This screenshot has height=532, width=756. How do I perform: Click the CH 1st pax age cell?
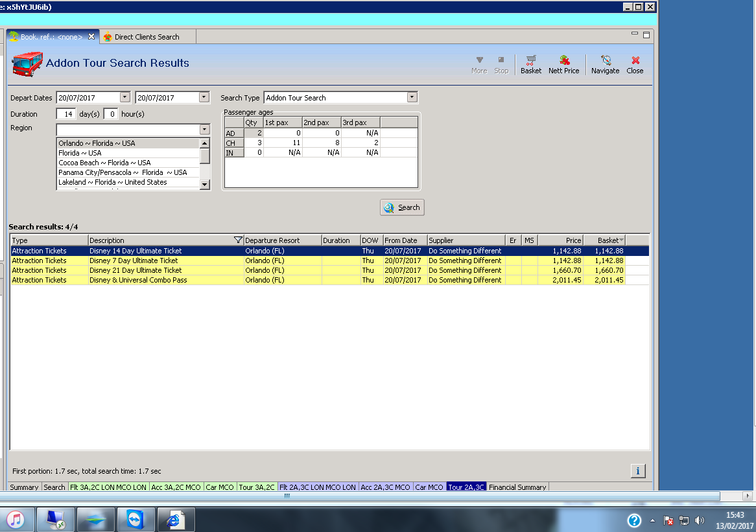coord(283,143)
